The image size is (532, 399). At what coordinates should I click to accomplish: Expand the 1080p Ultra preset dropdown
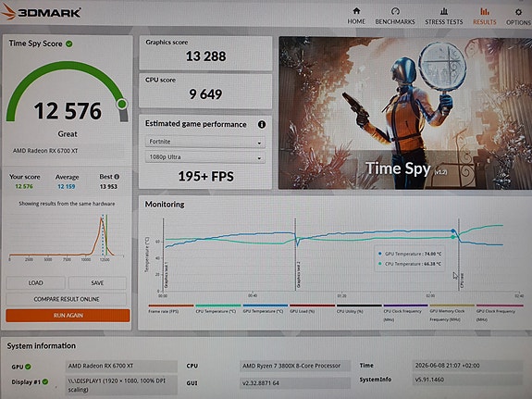(x=204, y=157)
